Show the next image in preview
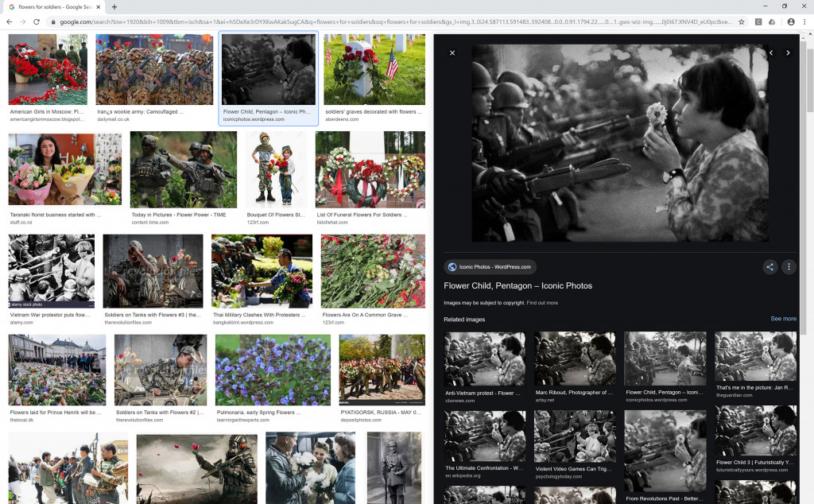Screen dimensions: 814x504 click(x=788, y=53)
